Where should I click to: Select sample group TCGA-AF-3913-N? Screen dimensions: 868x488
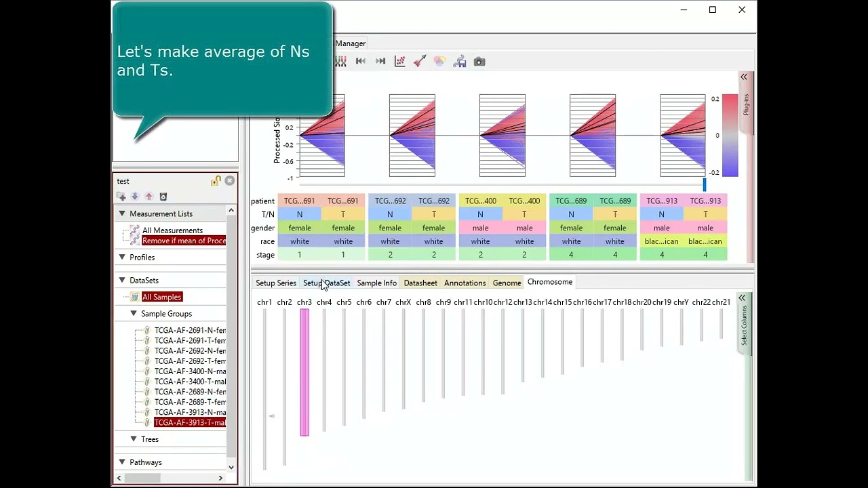pos(190,412)
